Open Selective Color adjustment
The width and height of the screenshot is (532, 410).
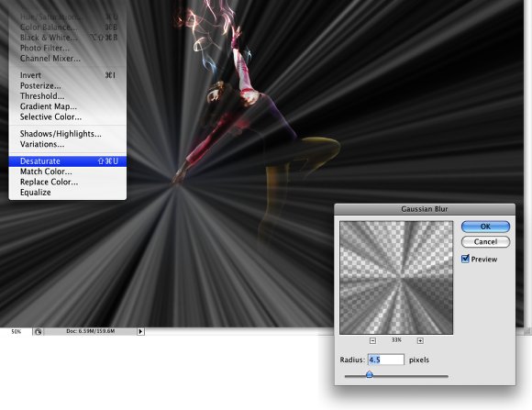68,116
